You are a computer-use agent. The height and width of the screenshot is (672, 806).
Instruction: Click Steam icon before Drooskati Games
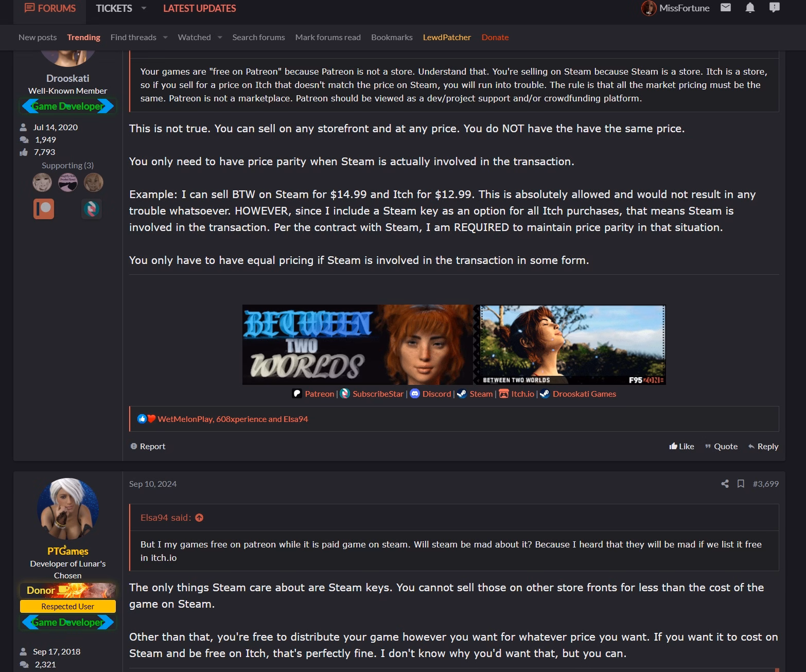point(545,394)
